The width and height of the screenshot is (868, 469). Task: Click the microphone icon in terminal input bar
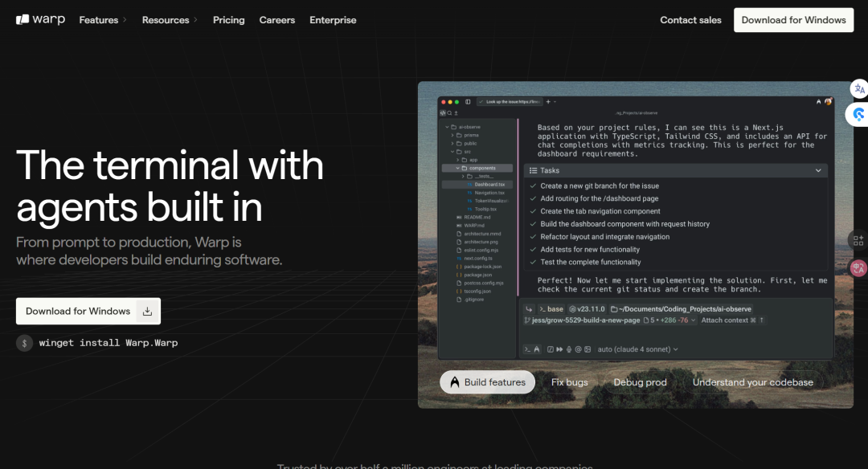click(x=569, y=349)
